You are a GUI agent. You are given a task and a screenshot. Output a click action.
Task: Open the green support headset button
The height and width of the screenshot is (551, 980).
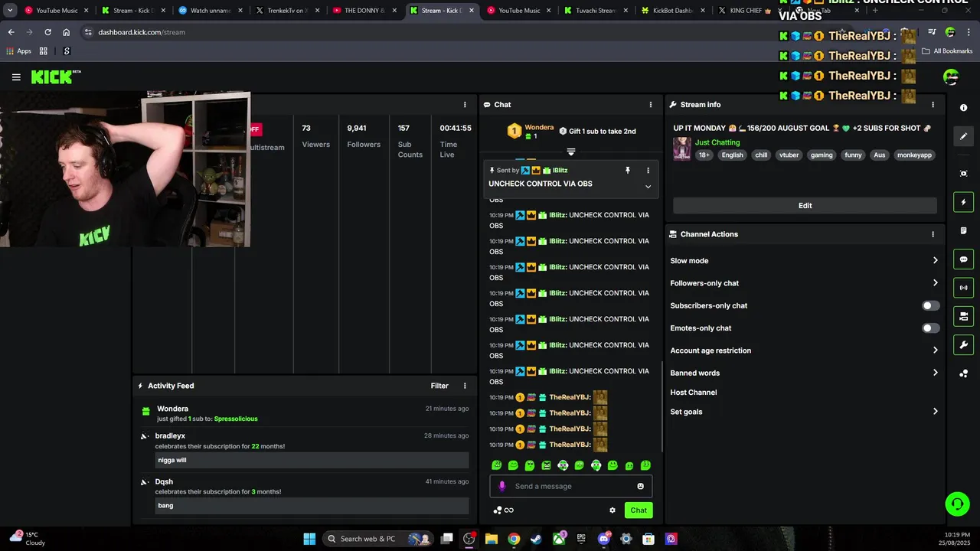pyautogui.click(x=957, y=504)
